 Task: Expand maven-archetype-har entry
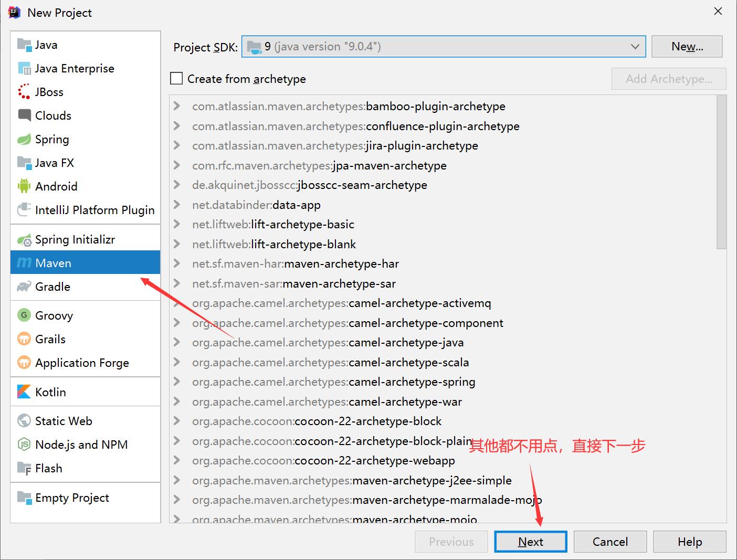[177, 263]
